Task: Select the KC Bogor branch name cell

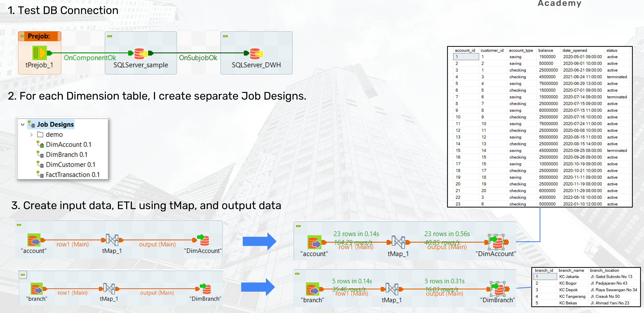Action: pos(568,283)
